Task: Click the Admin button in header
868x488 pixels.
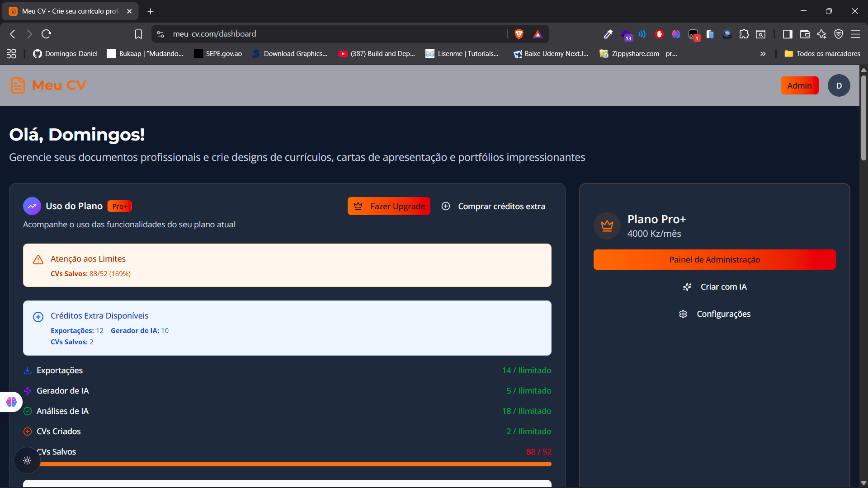Action: tap(799, 85)
